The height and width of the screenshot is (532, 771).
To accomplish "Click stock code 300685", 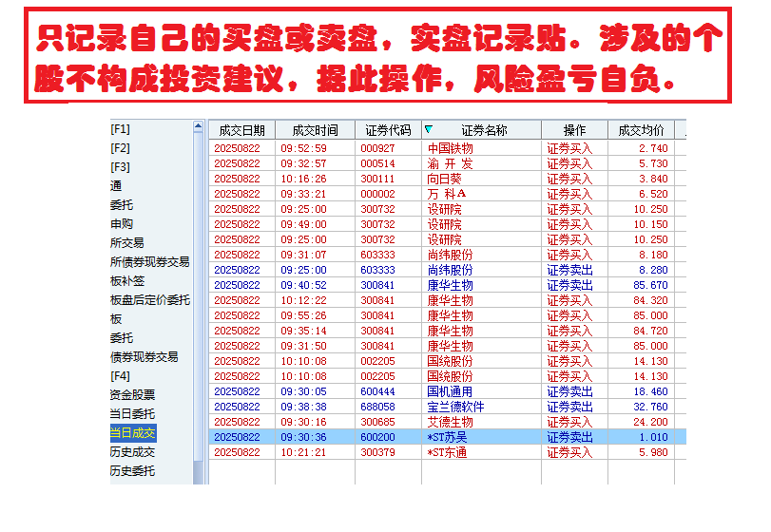I will tap(377, 423).
